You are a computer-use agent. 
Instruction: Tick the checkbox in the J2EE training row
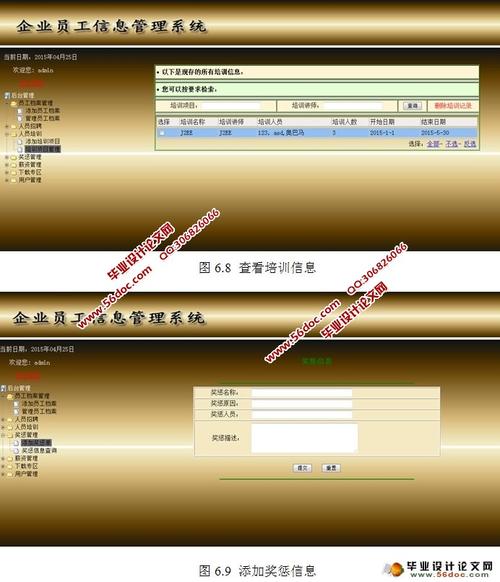[x=162, y=133]
